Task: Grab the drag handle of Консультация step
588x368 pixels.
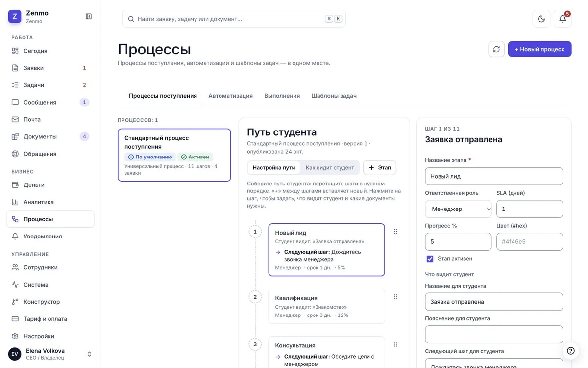Action: tap(395, 344)
